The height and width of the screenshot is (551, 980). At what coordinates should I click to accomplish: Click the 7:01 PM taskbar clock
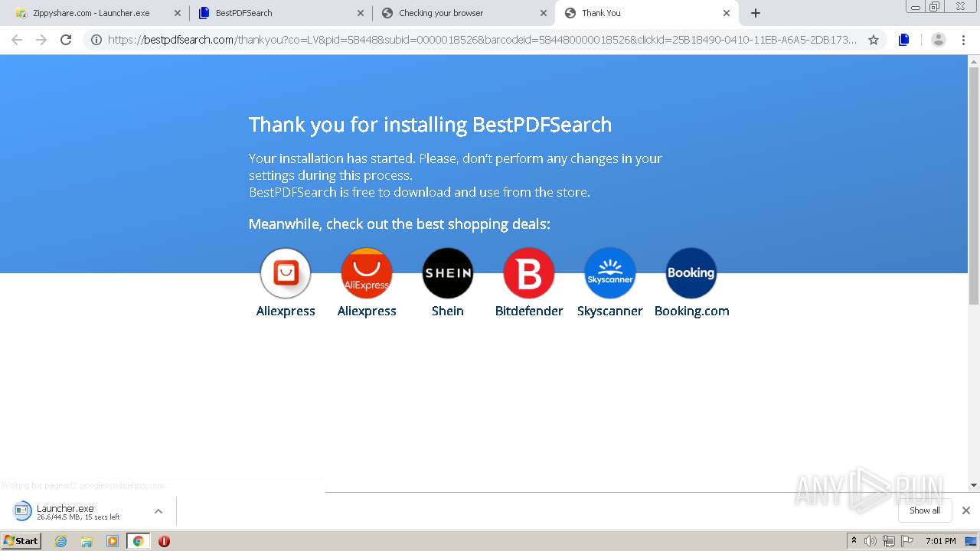click(x=940, y=541)
